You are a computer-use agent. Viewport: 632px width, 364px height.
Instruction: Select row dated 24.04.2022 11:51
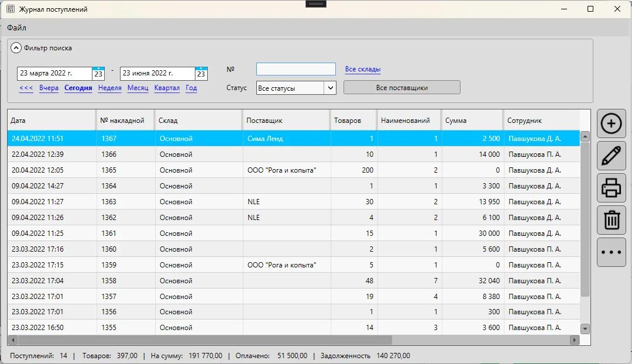294,138
